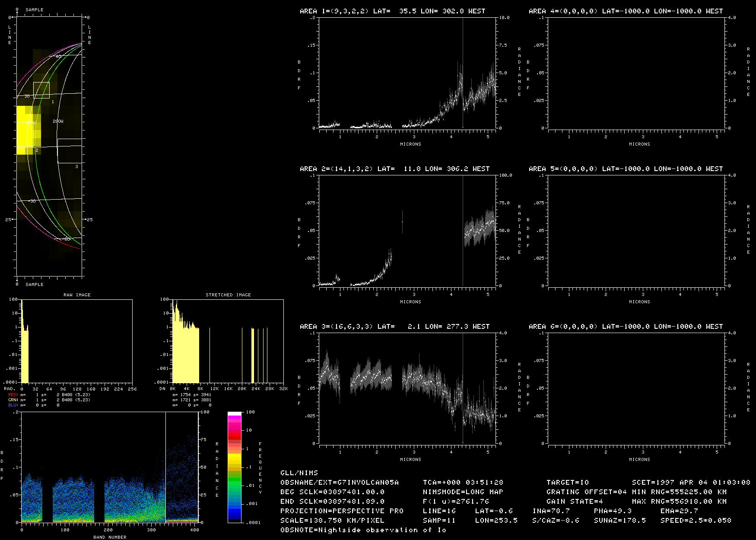Image resolution: width=756 pixels, height=540 pixels.
Task: Select the AREA 2 spectrum curve near 5 microns
Action: (x=480, y=230)
